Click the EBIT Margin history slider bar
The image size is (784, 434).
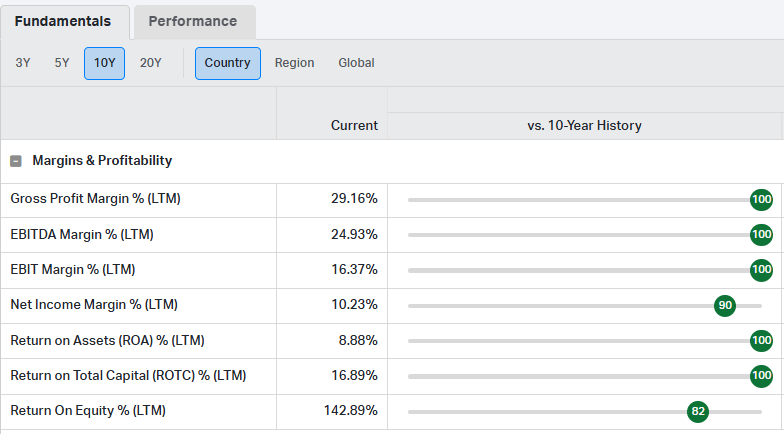tap(580, 270)
